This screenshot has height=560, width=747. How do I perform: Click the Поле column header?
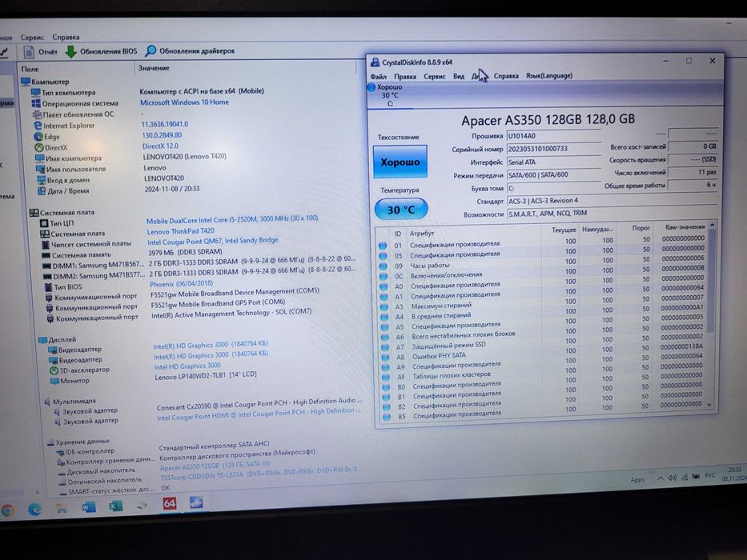tap(30, 69)
